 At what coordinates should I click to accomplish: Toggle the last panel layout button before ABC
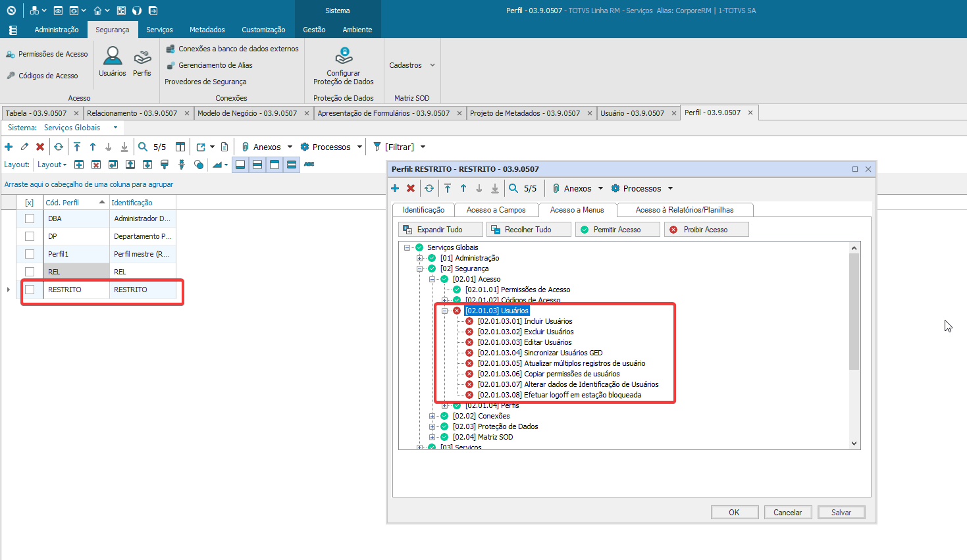coord(292,165)
